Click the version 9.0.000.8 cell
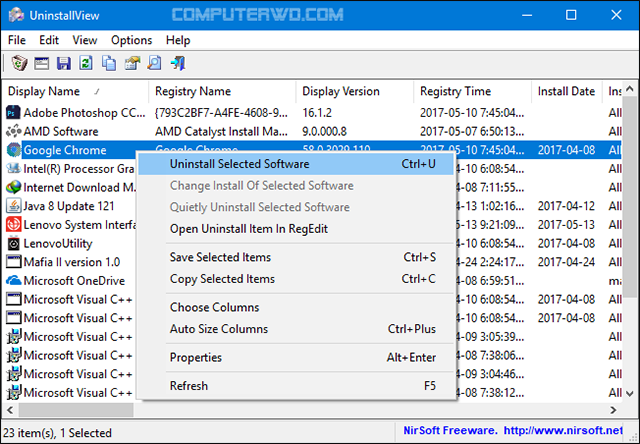Screen dimensions: 640x444 (324, 131)
